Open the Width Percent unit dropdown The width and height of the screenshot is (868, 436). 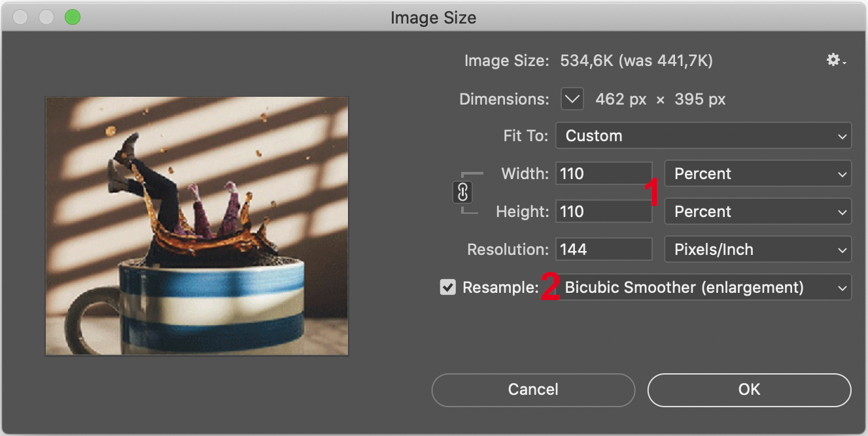point(757,174)
